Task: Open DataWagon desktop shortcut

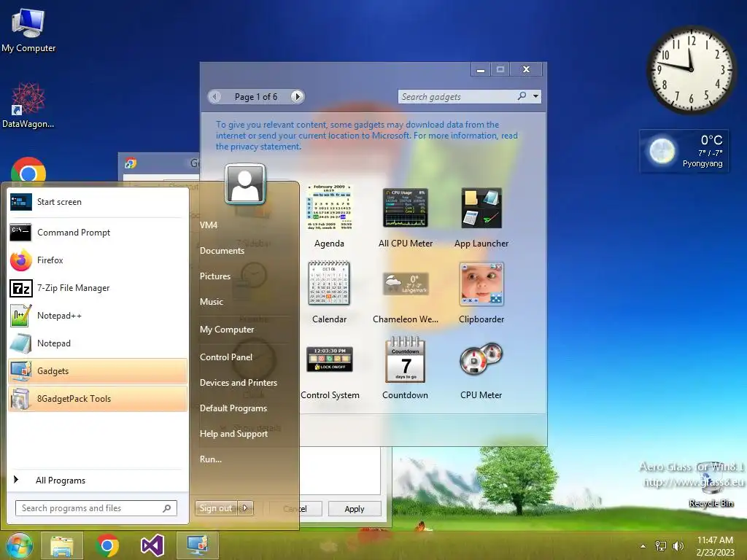Action: coord(28,105)
